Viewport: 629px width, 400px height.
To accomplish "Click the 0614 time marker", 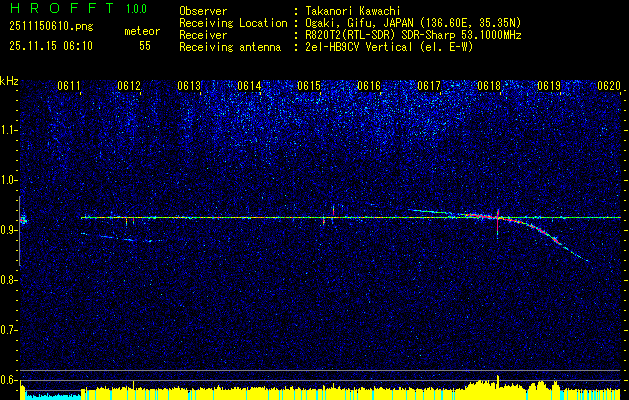I will [249, 86].
